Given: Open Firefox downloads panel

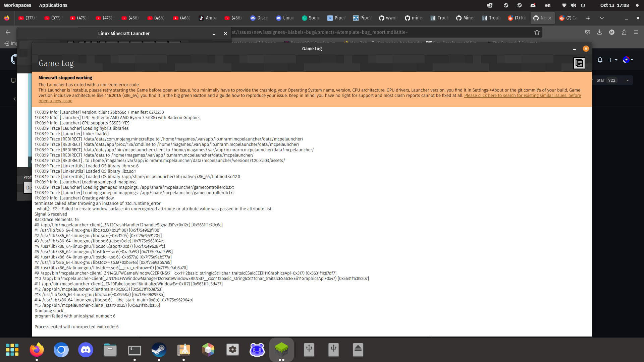Looking at the screenshot, I should 599,32.
